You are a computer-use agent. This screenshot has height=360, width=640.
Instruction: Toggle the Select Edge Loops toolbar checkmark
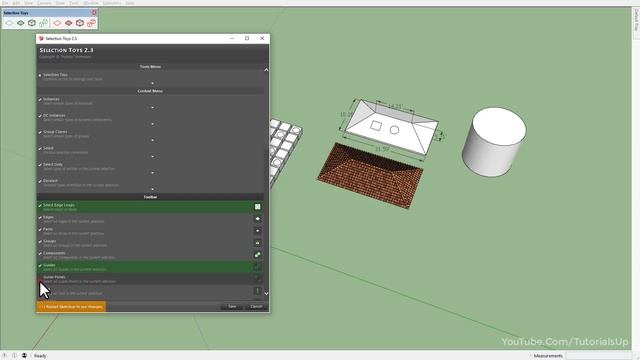tap(40, 205)
